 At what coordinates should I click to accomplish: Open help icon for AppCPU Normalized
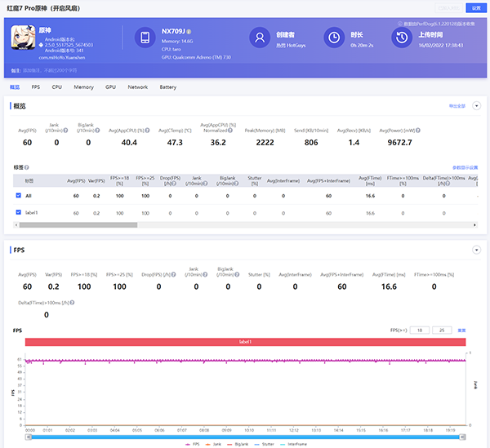[230, 131]
